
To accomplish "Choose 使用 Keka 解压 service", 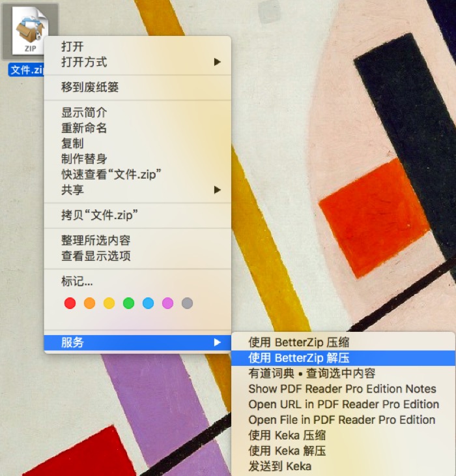I will pyautogui.click(x=287, y=451).
